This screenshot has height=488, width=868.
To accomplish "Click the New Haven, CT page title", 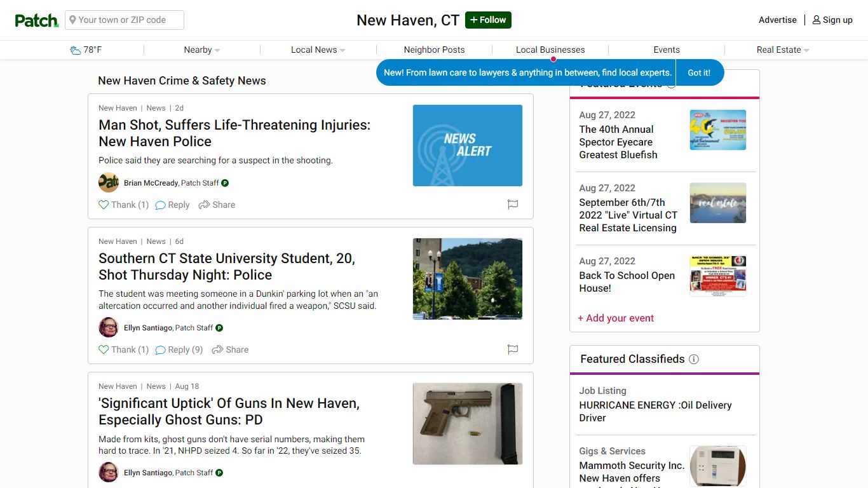I will tap(408, 20).
